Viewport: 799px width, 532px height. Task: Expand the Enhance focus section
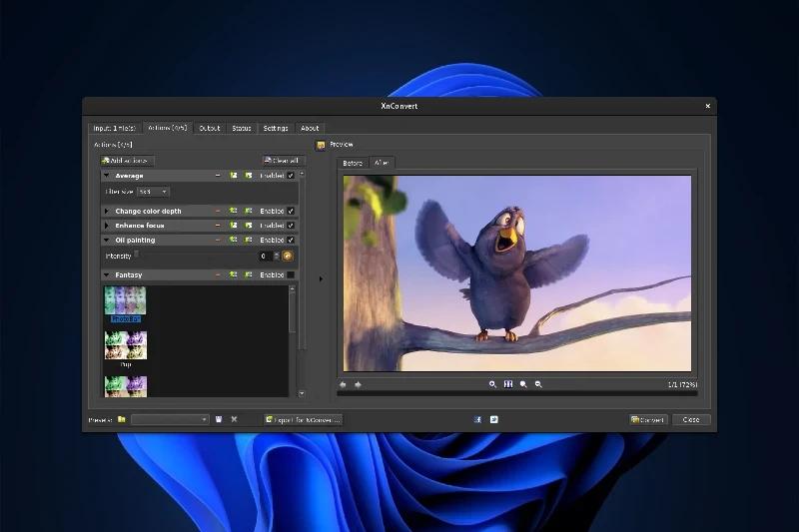(107, 226)
